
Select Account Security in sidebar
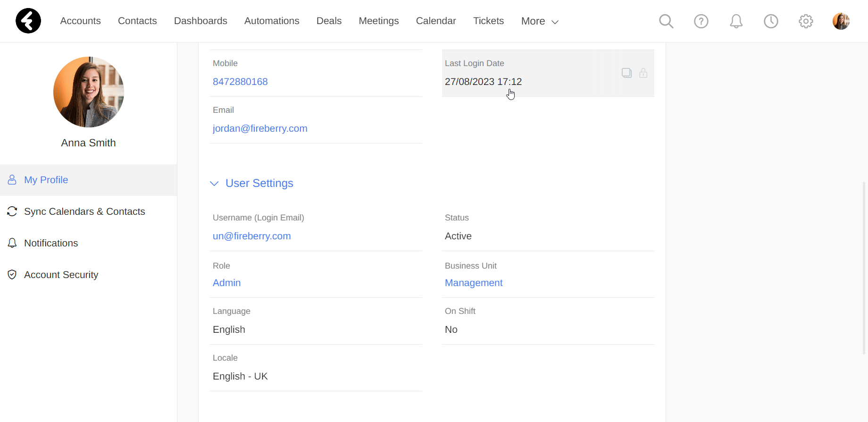88,275
